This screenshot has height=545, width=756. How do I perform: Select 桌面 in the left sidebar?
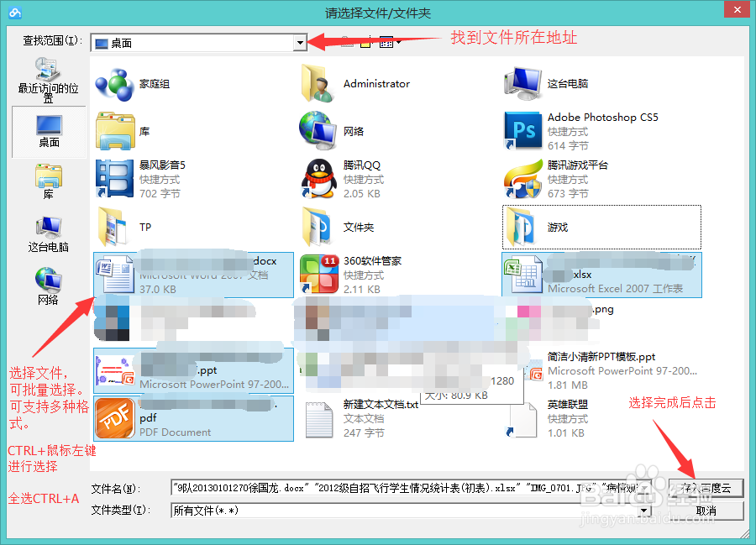tap(48, 132)
